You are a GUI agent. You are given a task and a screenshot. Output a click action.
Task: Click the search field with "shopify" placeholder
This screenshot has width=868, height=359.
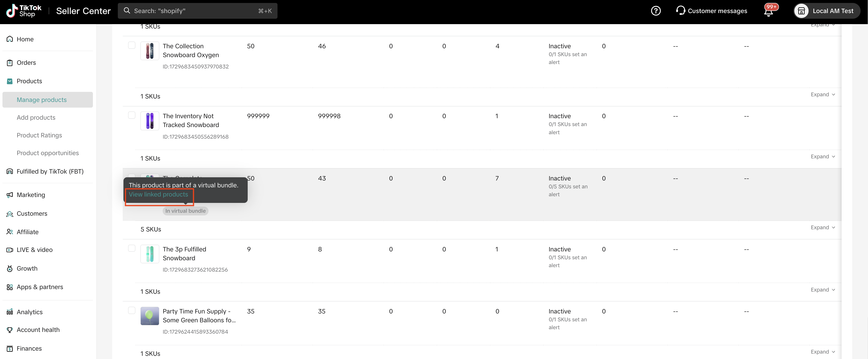point(197,11)
